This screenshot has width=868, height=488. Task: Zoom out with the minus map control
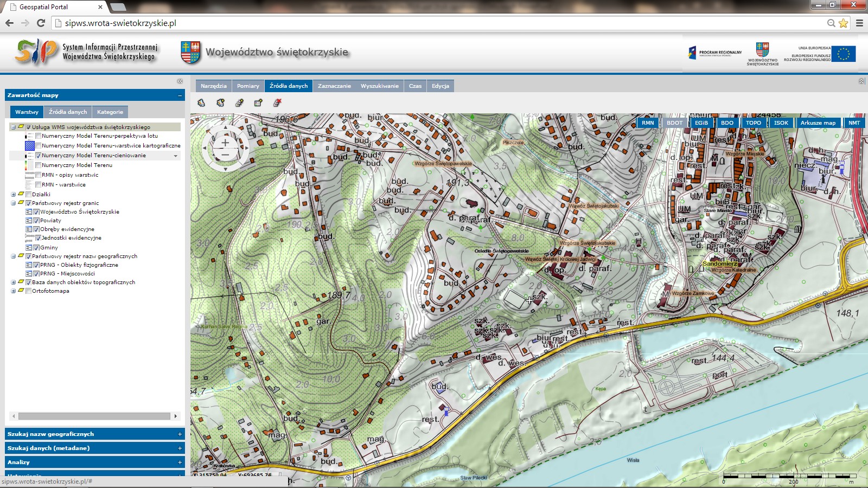point(225,155)
